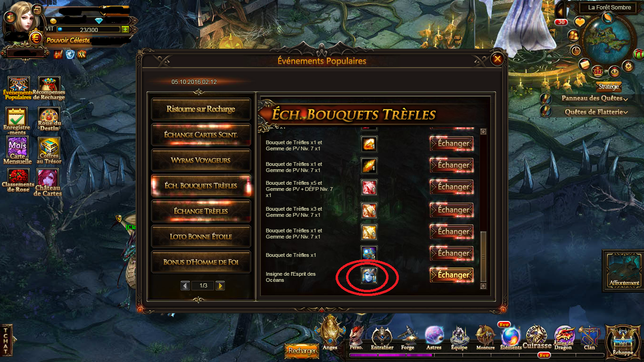Open the Anges icon in bottom bar
The image size is (644, 362).
click(x=330, y=334)
